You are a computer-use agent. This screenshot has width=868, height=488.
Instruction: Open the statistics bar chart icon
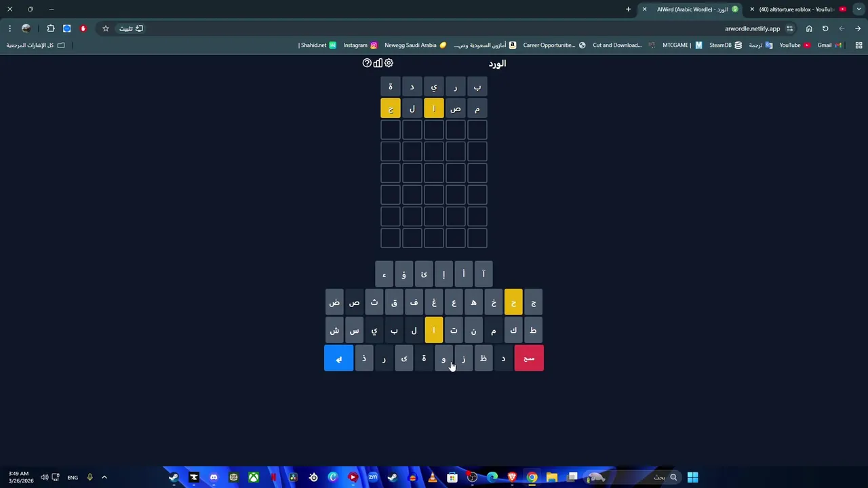tap(378, 63)
